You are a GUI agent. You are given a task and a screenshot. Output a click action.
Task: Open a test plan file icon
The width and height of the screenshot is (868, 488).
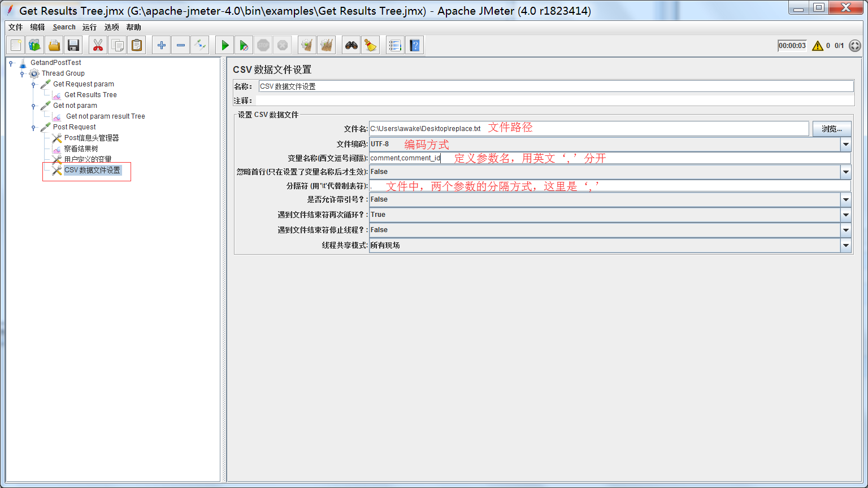(x=54, y=45)
